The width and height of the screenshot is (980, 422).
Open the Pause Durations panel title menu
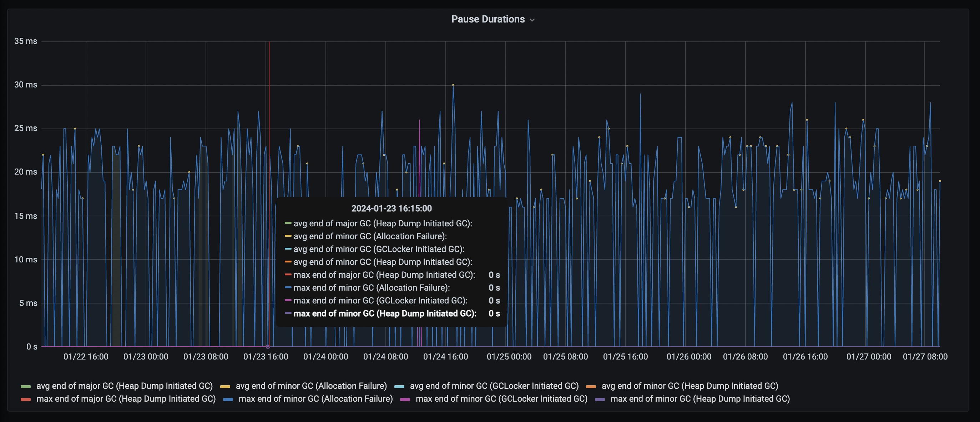[488, 19]
